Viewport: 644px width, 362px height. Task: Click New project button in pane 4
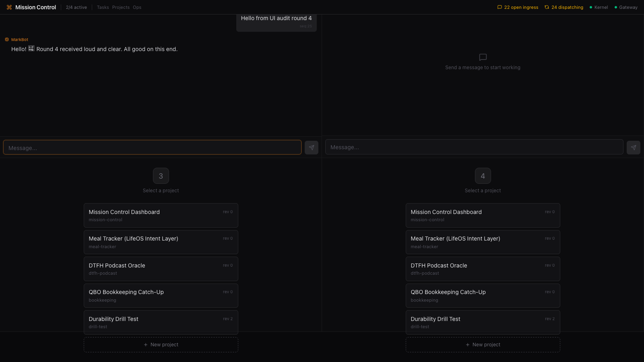point(483,345)
